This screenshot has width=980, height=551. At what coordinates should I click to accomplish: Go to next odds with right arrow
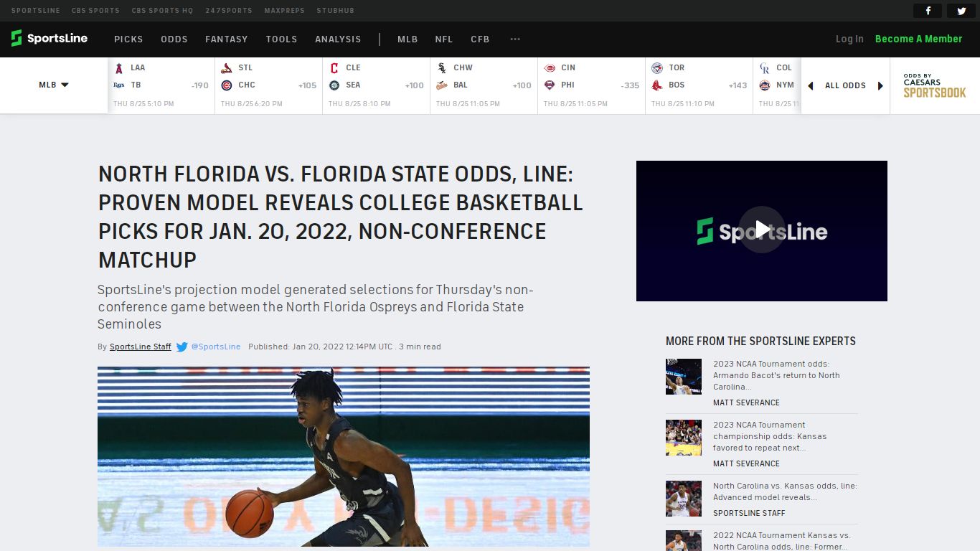pyautogui.click(x=880, y=86)
